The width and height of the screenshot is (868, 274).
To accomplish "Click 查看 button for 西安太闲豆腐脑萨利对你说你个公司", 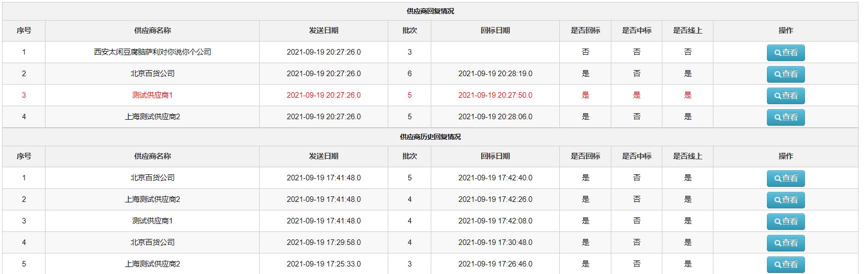I will pos(785,53).
